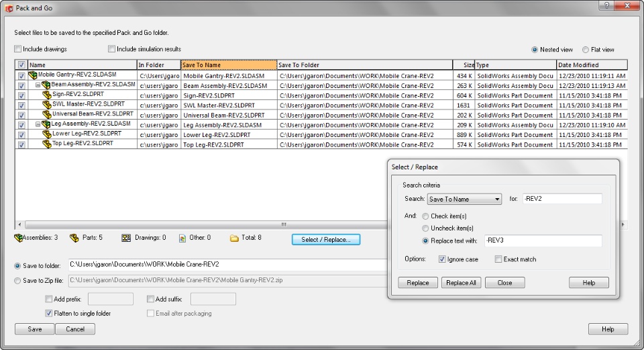Click the Sign-REV2 part icon
The height and width of the screenshot is (350, 644).
47,95
